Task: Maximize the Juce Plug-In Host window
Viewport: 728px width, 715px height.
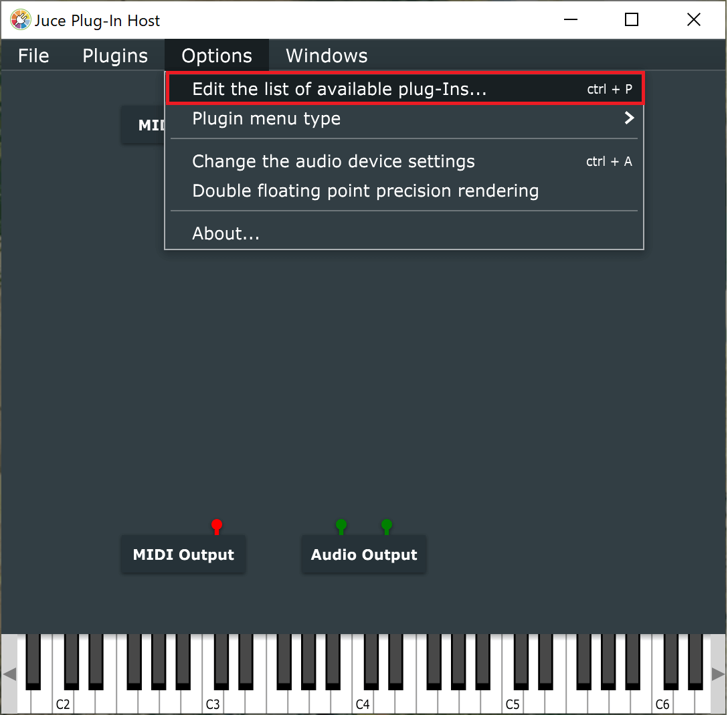Action: tap(632, 20)
